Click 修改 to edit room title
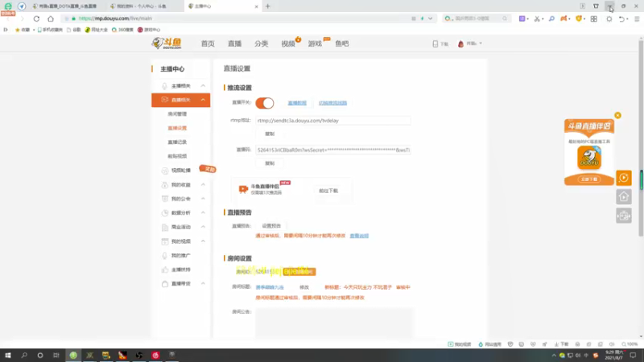The height and width of the screenshot is (362, 644). [304, 287]
